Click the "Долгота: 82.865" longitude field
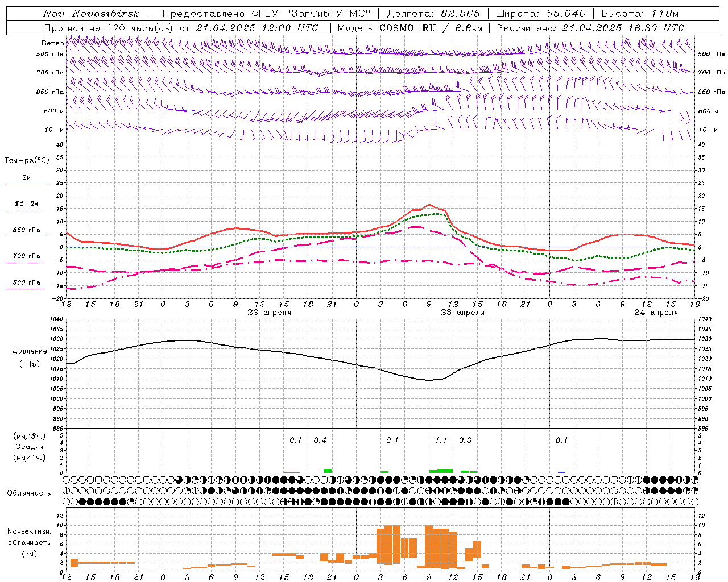 click(433, 14)
